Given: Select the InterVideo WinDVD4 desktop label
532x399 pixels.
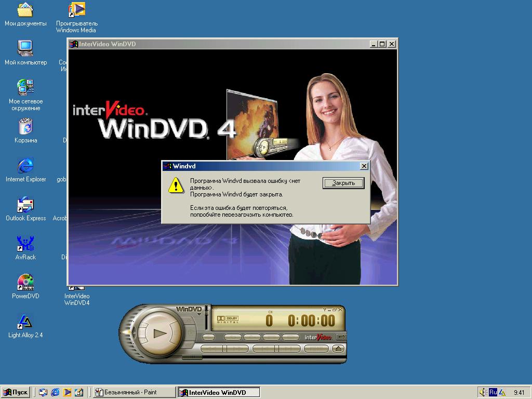Looking at the screenshot, I should pyautogui.click(x=77, y=299).
